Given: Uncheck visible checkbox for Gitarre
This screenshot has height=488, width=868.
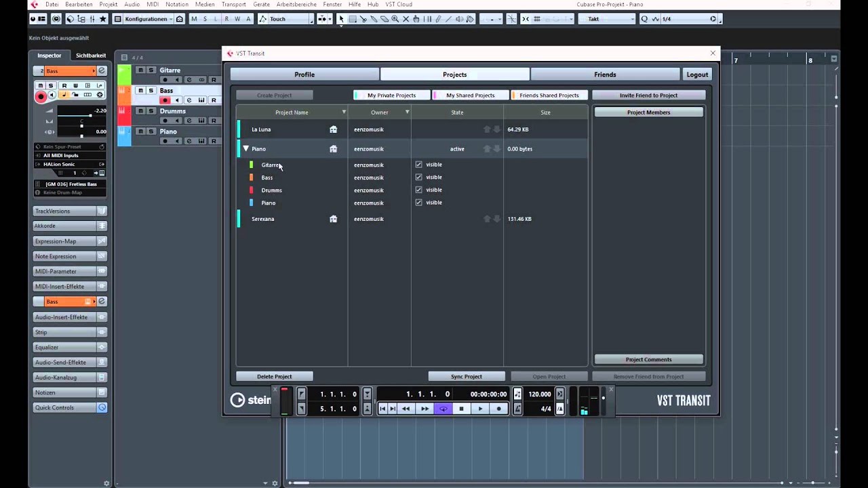Looking at the screenshot, I should [418, 165].
